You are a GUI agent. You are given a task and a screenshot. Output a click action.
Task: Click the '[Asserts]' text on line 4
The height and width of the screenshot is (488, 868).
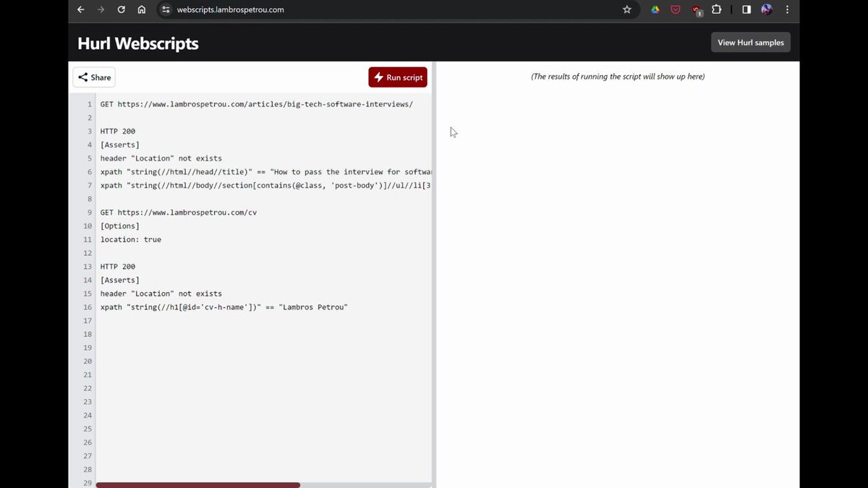120,145
